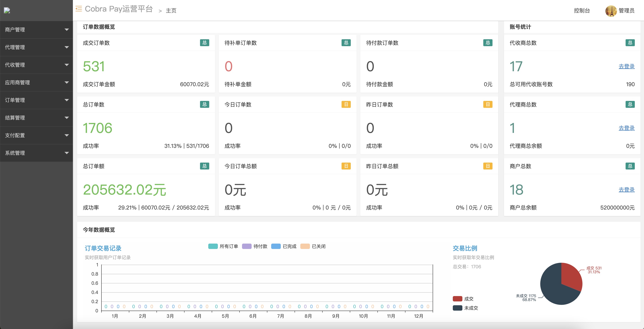
Task: Expand the 商户管理 menu arrow
Action: point(67,30)
